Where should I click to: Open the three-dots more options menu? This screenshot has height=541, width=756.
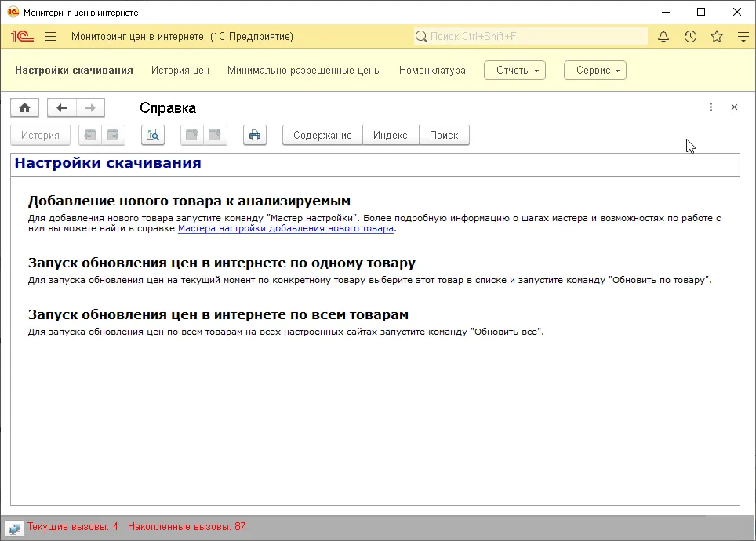711,107
